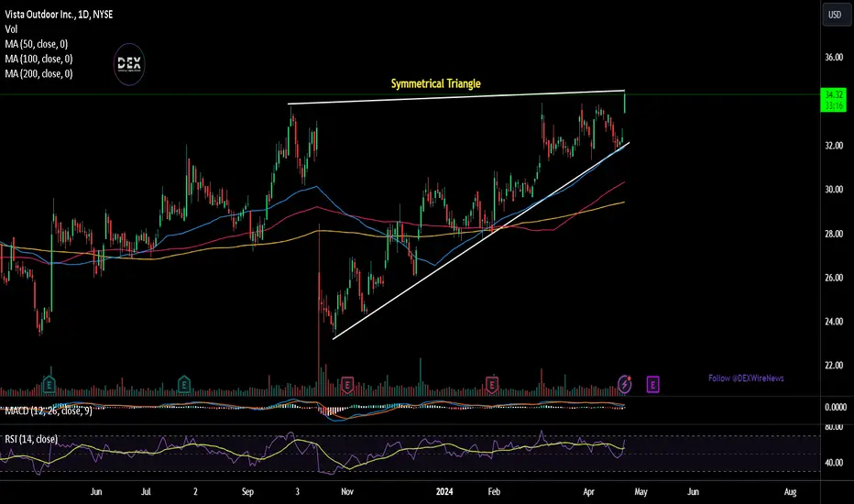Click the Aug label on time axis
Viewport: 854px width, 504px height.
pos(790,491)
